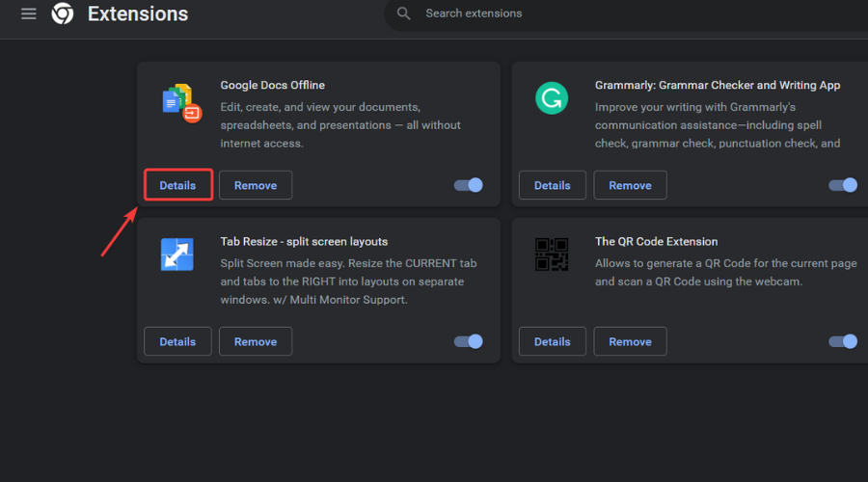This screenshot has width=868, height=482.
Task: Open Details for Tab Resize
Action: (177, 341)
